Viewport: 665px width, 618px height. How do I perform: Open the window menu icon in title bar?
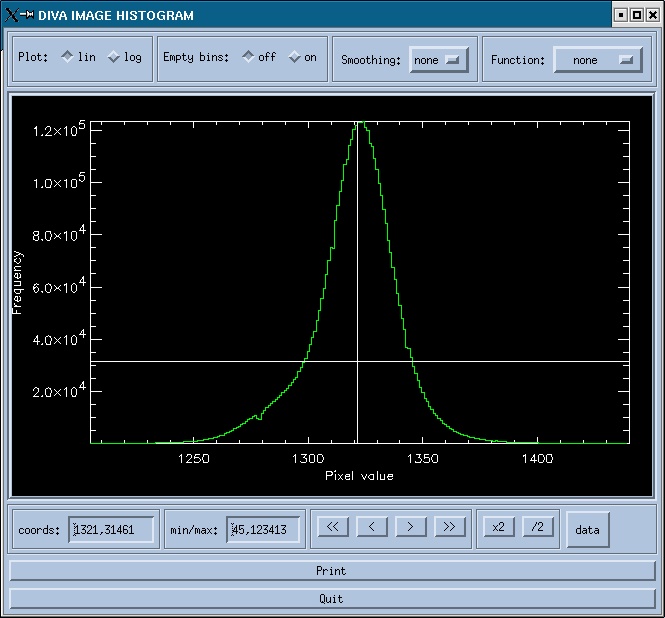[12, 15]
